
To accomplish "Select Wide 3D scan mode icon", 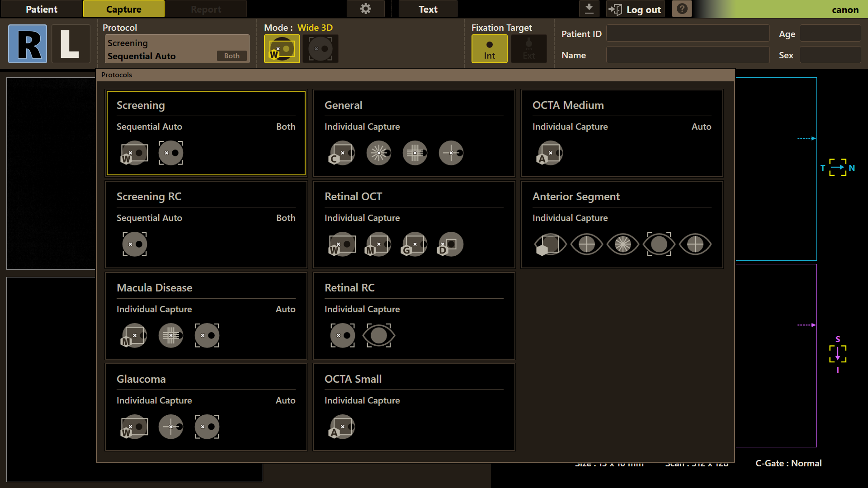I will pos(282,49).
